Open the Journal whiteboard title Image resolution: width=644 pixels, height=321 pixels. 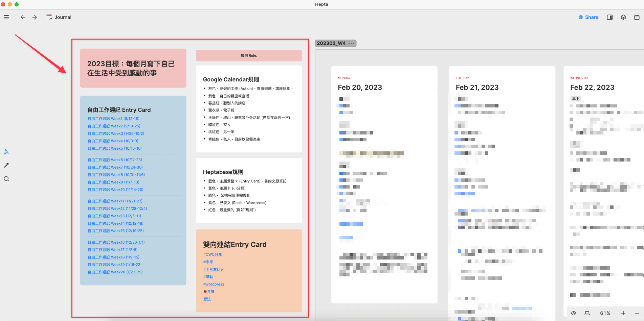[x=63, y=17]
